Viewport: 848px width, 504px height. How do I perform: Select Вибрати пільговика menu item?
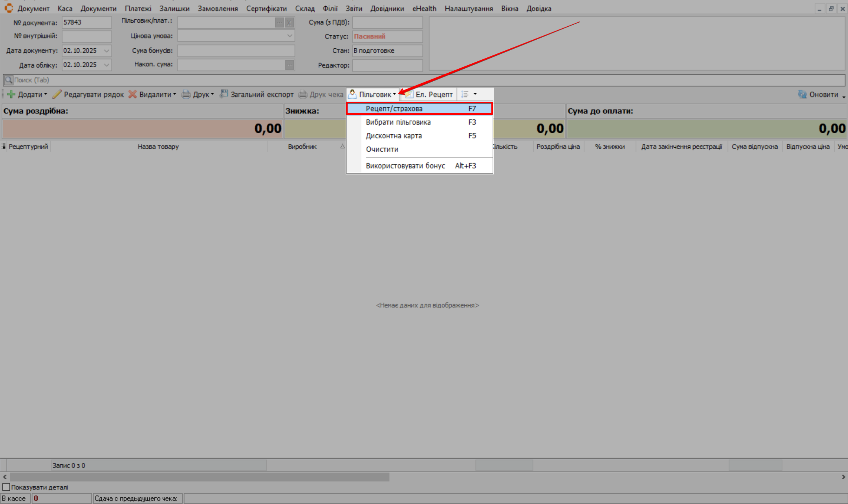point(398,122)
